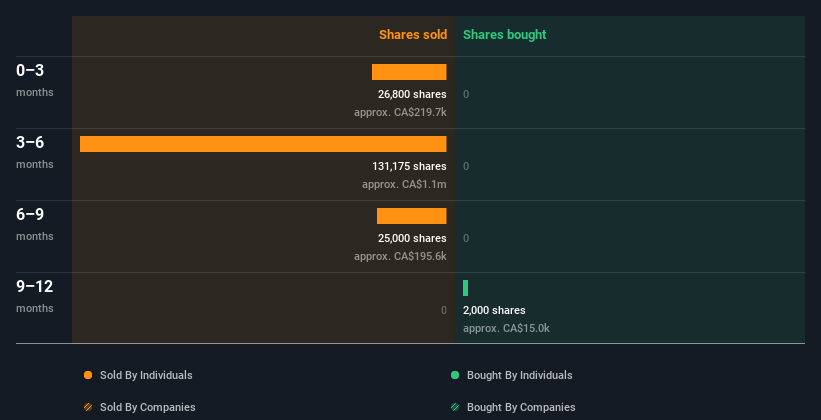Screen dimensions: 821x420
Task: Click the approx. CA$15.0k amount
Action: click(506, 328)
